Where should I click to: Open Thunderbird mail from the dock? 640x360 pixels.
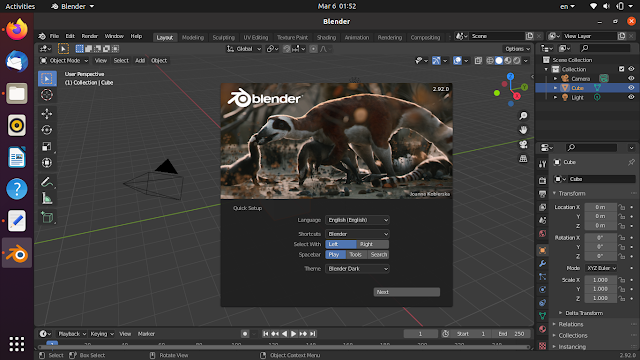17,61
